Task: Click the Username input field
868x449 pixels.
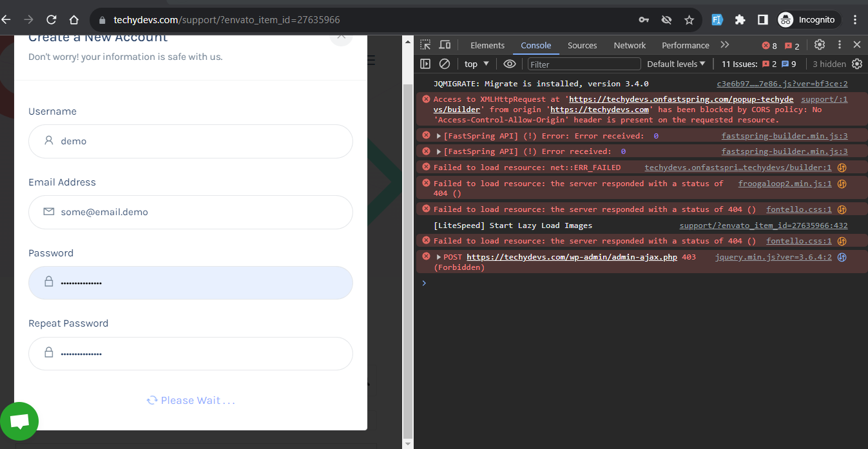Action: pos(191,141)
